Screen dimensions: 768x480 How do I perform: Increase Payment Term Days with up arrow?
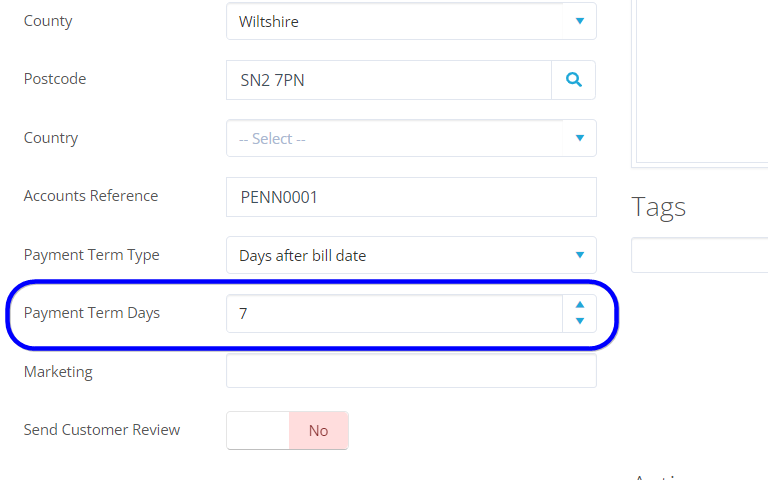click(580, 305)
